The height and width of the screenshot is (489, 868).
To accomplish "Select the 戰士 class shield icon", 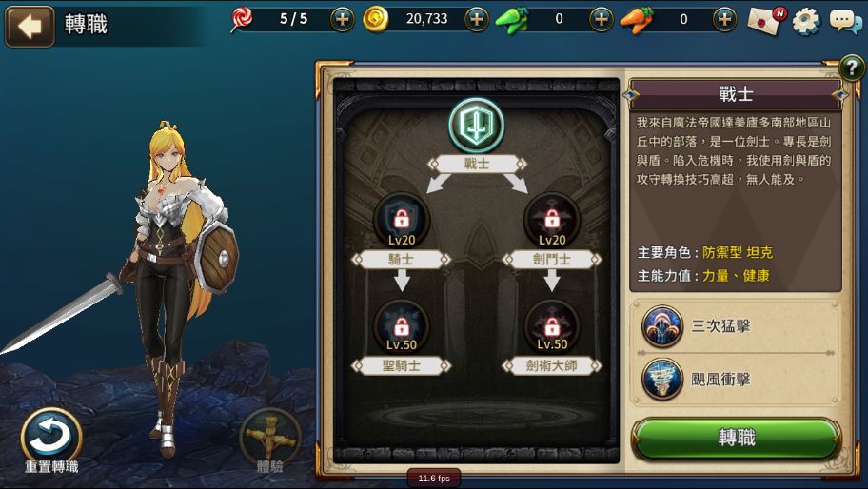I will coord(476,126).
